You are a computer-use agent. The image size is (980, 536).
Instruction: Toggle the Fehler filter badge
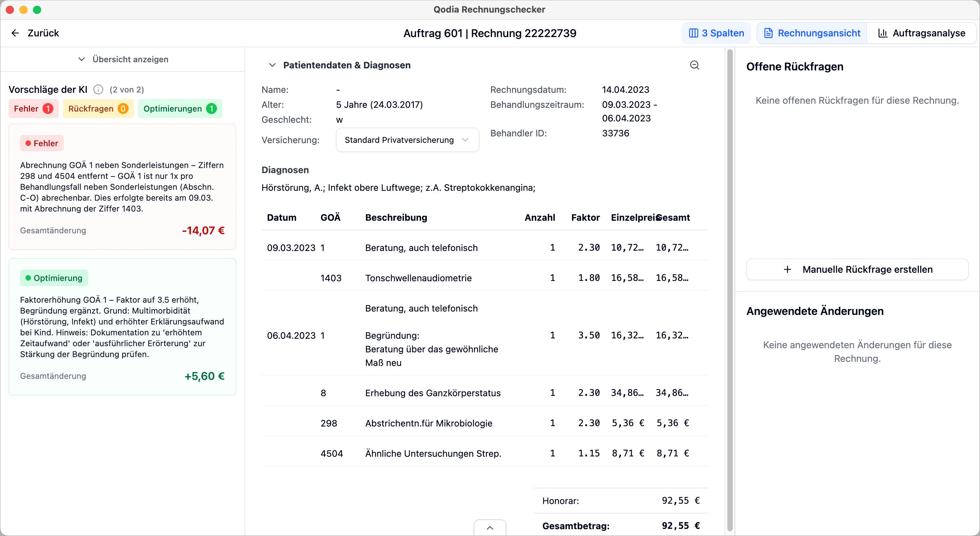point(33,108)
